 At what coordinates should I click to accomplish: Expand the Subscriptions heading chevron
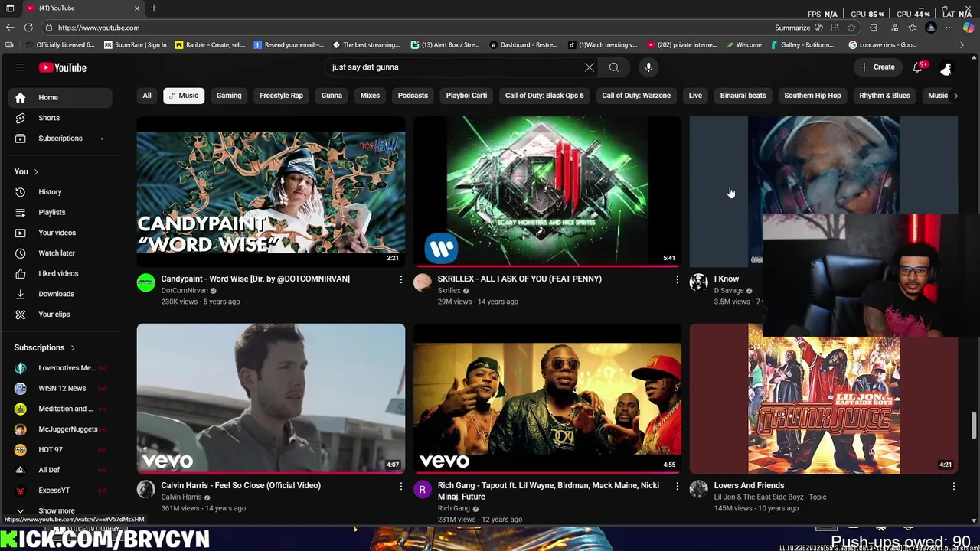[x=73, y=347]
